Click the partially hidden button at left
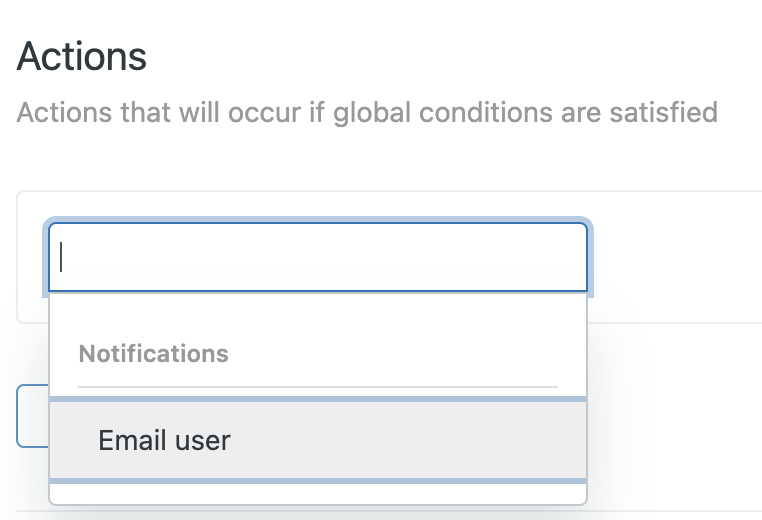762x520 pixels. (33, 415)
